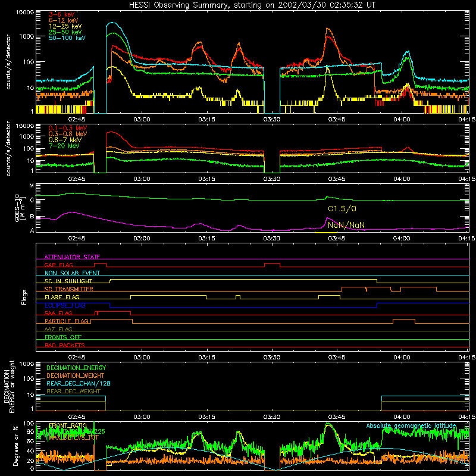
Task: Choose the 50-100 keV legend label
Action: coord(67,38)
